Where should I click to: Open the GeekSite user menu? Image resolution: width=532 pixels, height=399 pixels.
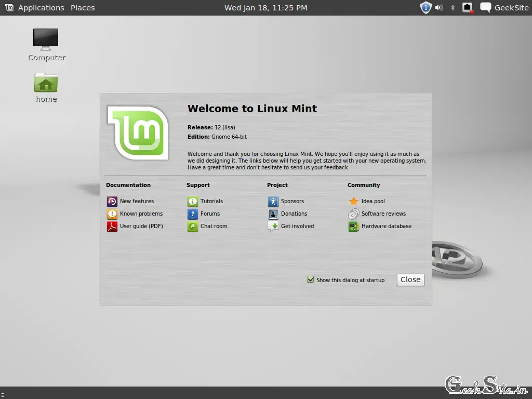[x=511, y=8]
